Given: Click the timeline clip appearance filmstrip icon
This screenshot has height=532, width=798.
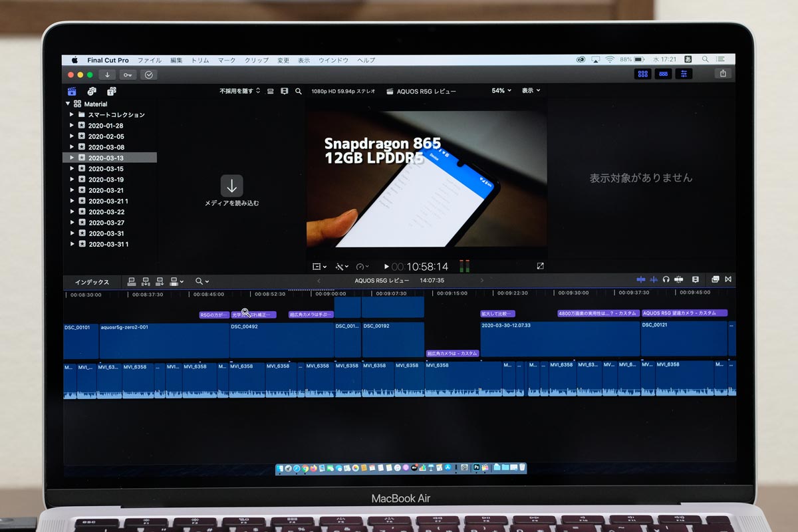Looking at the screenshot, I should click(696, 279).
